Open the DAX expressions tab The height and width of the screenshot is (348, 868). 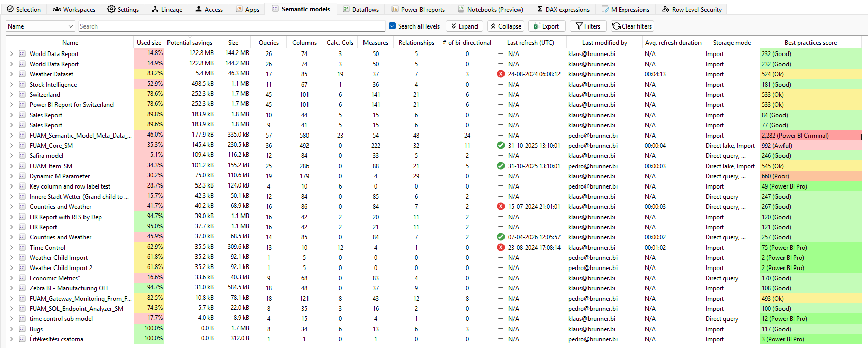(563, 9)
